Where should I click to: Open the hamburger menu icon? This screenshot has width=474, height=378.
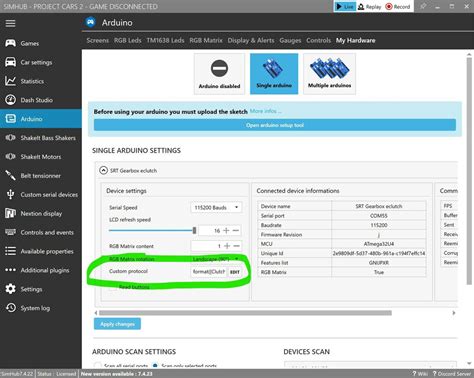(10, 23)
